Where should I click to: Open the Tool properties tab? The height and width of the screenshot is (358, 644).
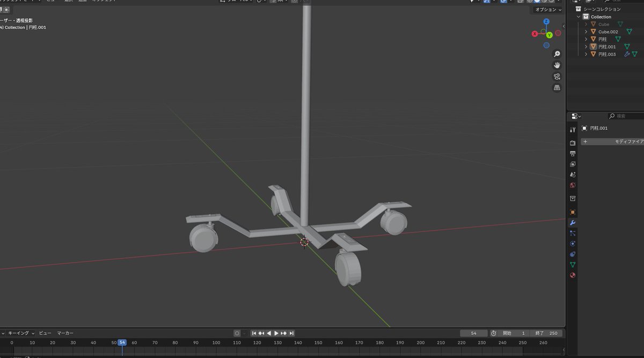(x=573, y=129)
